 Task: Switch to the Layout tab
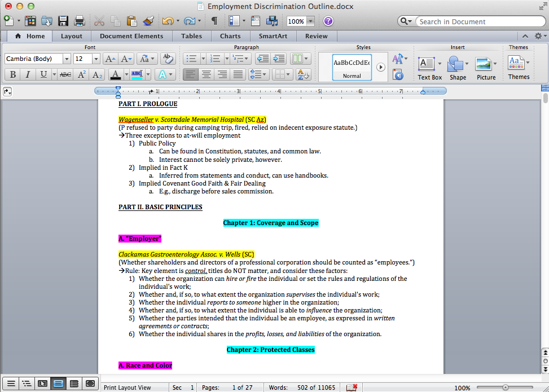pyautogui.click(x=72, y=36)
